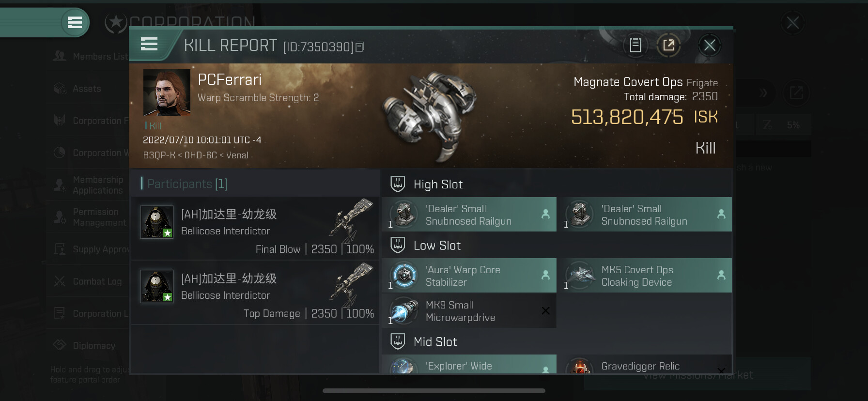Select the 'Aura' Warp Core Stabilizer module

point(469,276)
